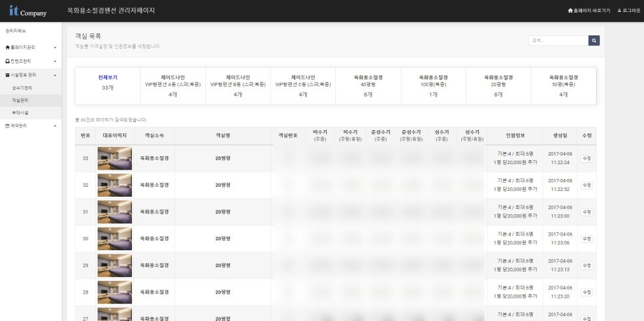Click the 2017-04-06 11:23:13 creation date
This screenshot has height=321, width=644.
point(560,265)
